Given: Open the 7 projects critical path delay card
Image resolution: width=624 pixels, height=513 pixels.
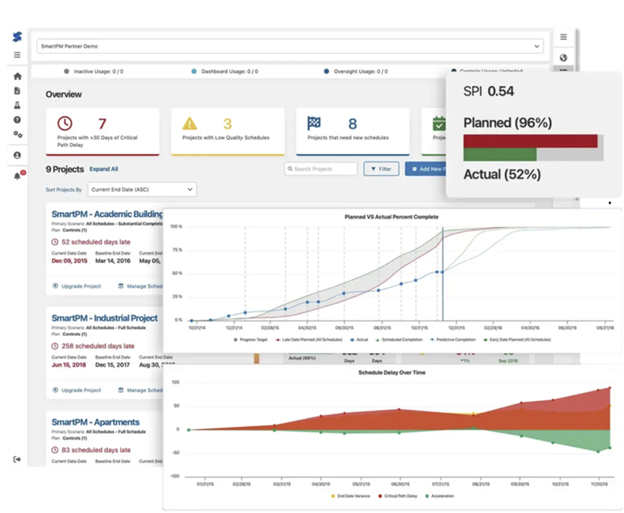Looking at the screenshot, I should tap(103, 131).
